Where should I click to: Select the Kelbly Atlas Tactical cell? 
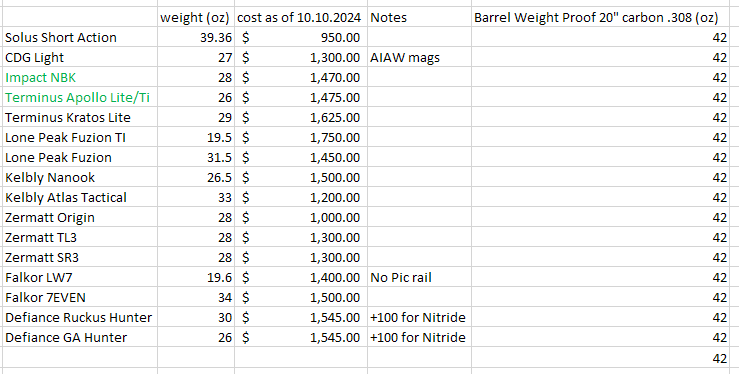point(79,197)
